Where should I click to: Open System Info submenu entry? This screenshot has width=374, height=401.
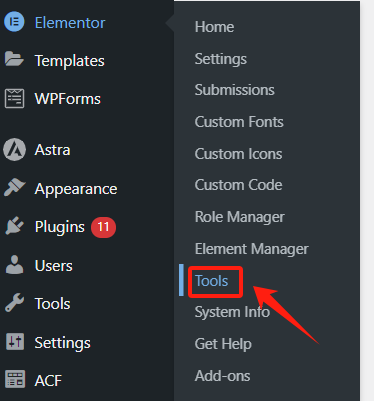232,312
